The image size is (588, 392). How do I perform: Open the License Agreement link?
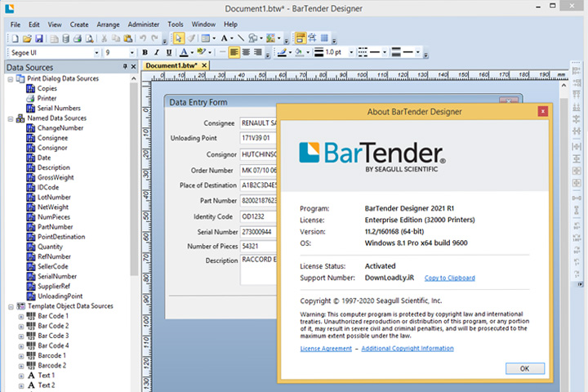(x=326, y=349)
